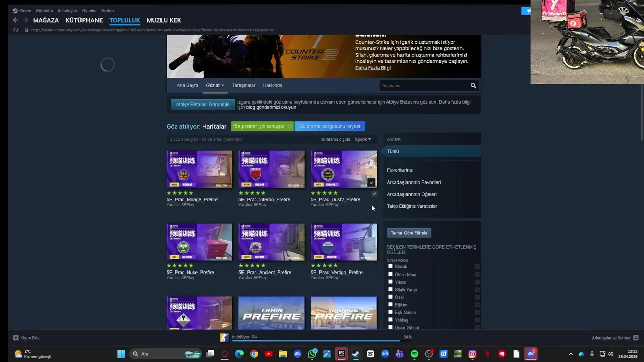Open the Görünüm menu
Viewport: 644px width, 362px height.
[44, 10]
